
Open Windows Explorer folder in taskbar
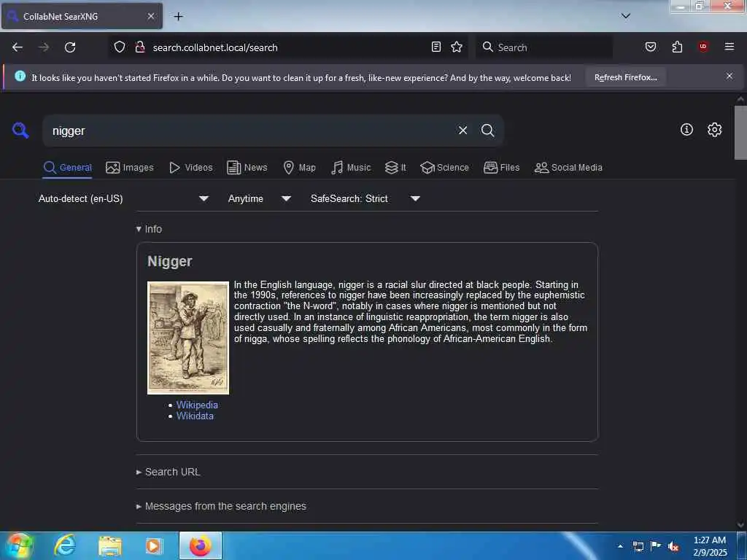click(x=110, y=545)
